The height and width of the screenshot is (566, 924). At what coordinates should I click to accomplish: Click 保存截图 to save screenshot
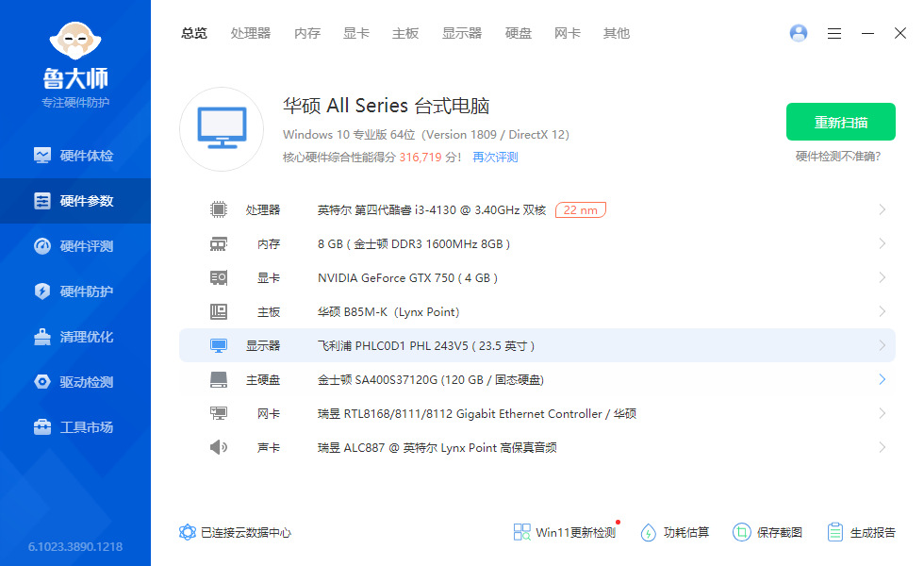click(x=767, y=532)
